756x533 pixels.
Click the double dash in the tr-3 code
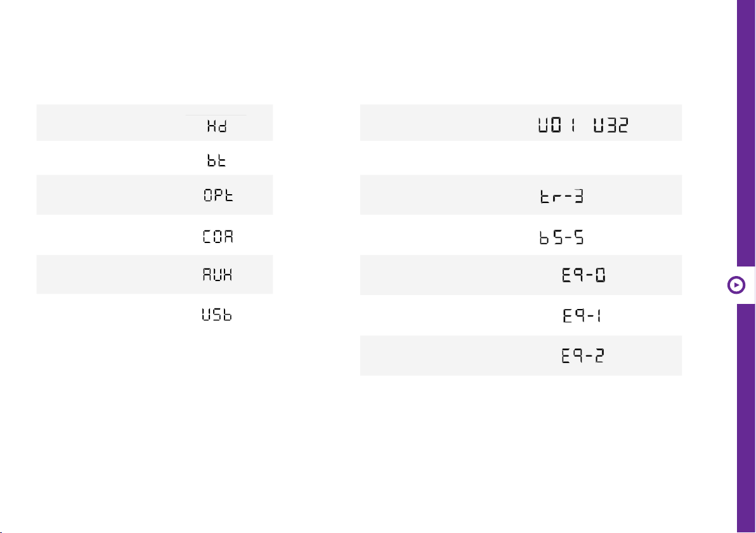tap(564, 197)
